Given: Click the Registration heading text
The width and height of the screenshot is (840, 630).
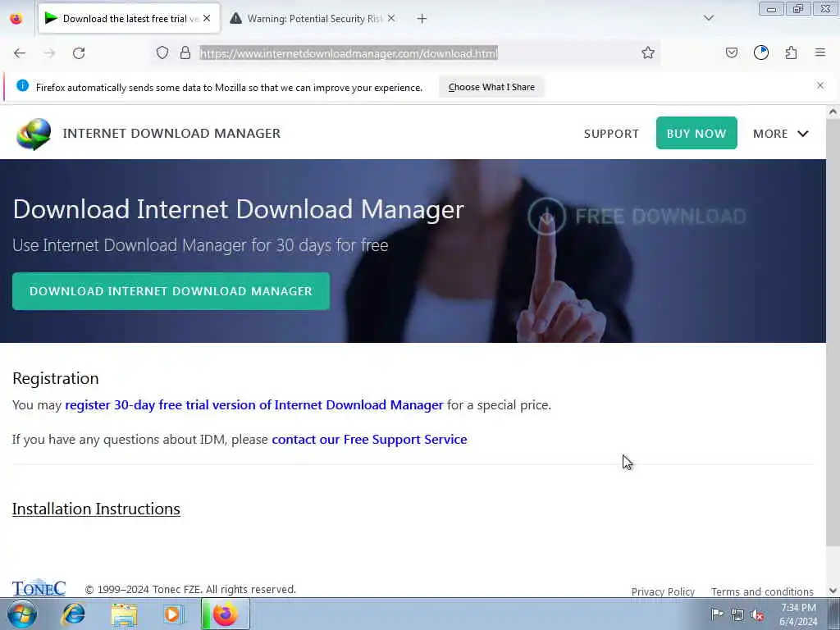Looking at the screenshot, I should point(56,378).
